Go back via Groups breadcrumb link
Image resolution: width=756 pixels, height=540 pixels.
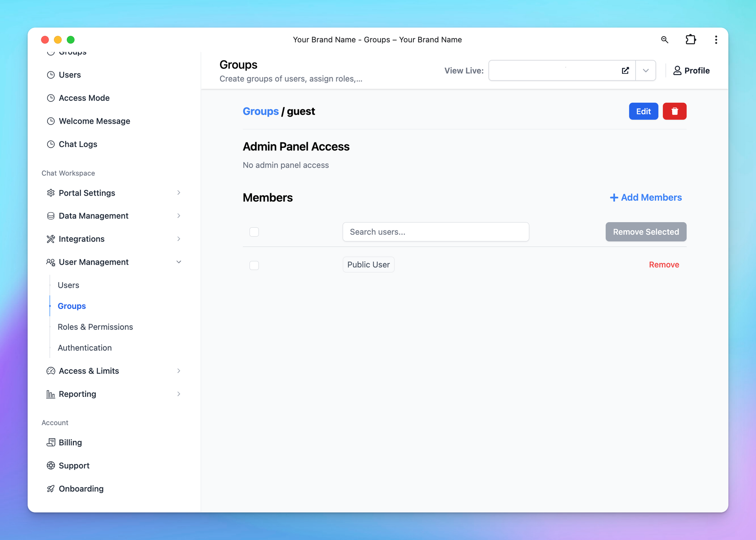click(x=261, y=111)
